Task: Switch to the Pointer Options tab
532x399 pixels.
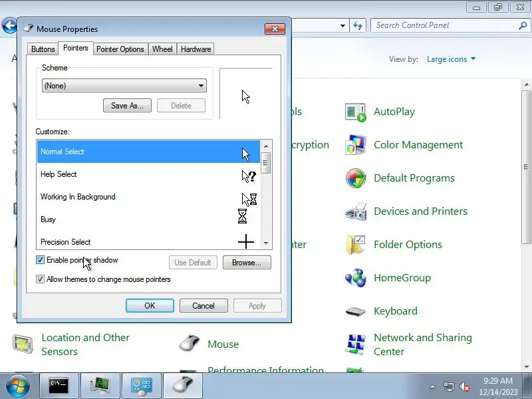Action: pos(120,49)
